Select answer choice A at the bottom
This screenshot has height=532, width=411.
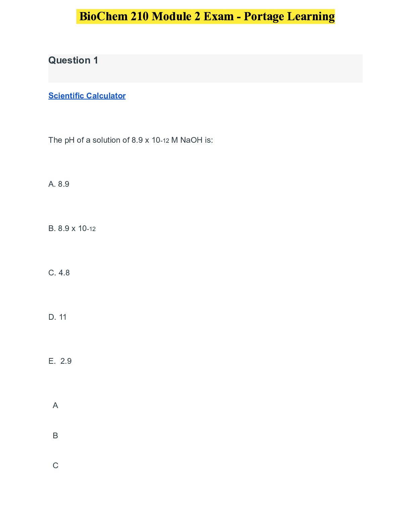(x=55, y=406)
